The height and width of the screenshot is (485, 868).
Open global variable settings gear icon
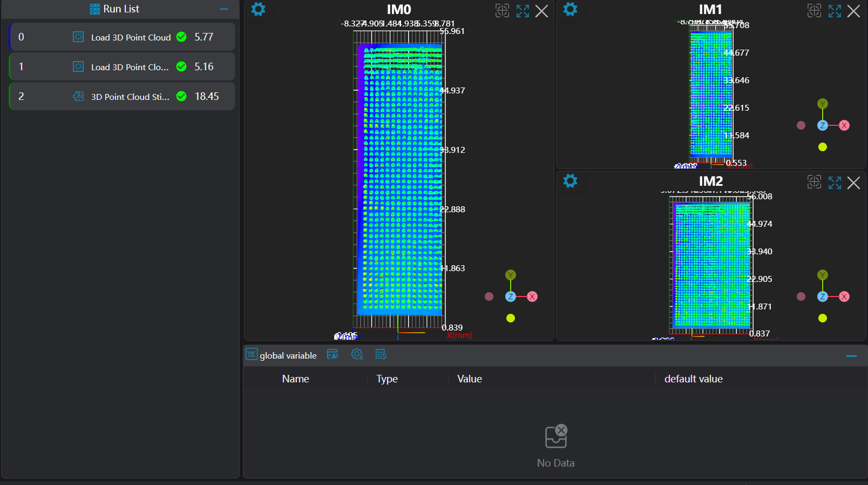coord(357,354)
